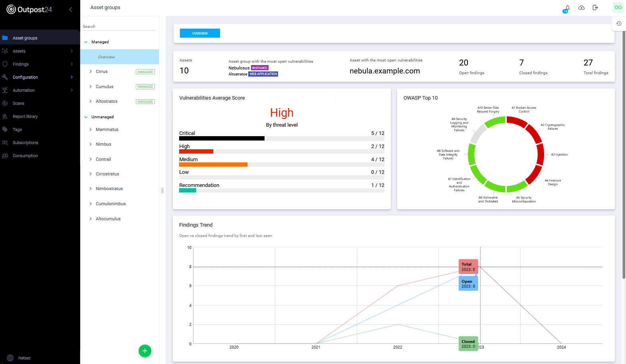The width and height of the screenshot is (626, 364).
Task: Click the Configuration wrench icon
Action: (5, 77)
